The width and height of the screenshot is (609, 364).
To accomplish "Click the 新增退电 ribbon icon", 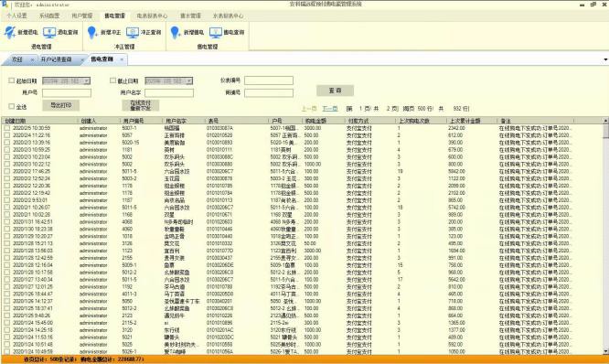I will click(10, 32).
